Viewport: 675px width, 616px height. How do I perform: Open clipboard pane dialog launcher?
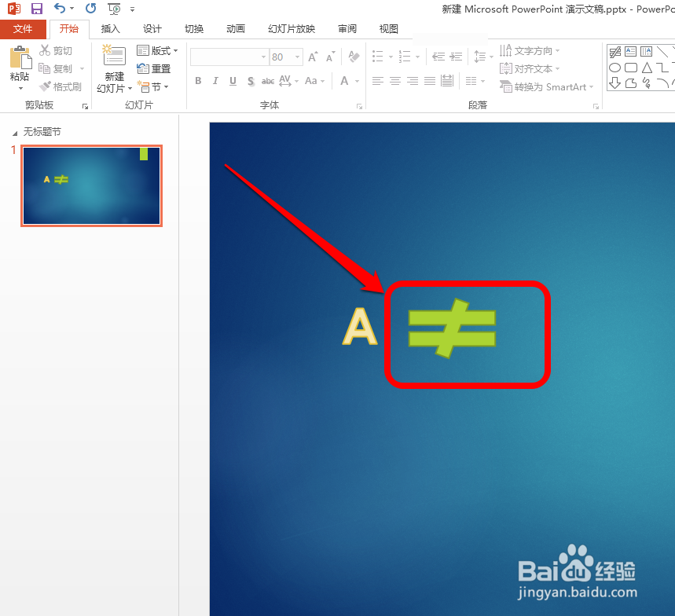85,106
